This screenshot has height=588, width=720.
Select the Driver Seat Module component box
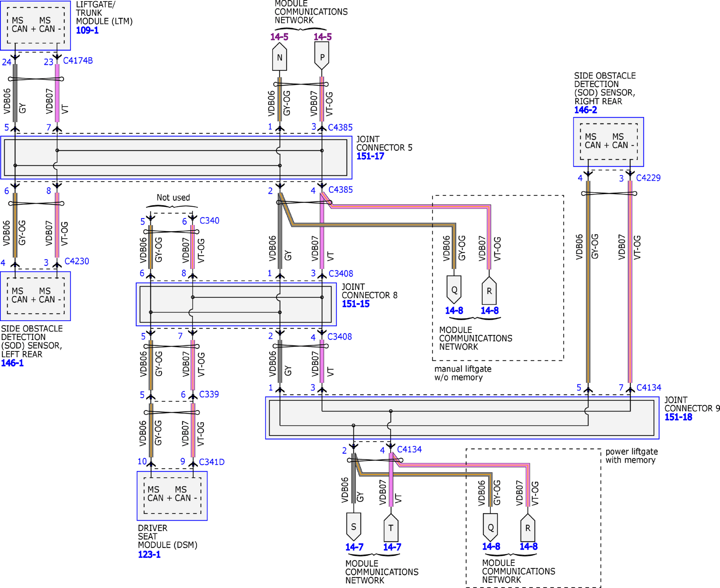(x=172, y=496)
